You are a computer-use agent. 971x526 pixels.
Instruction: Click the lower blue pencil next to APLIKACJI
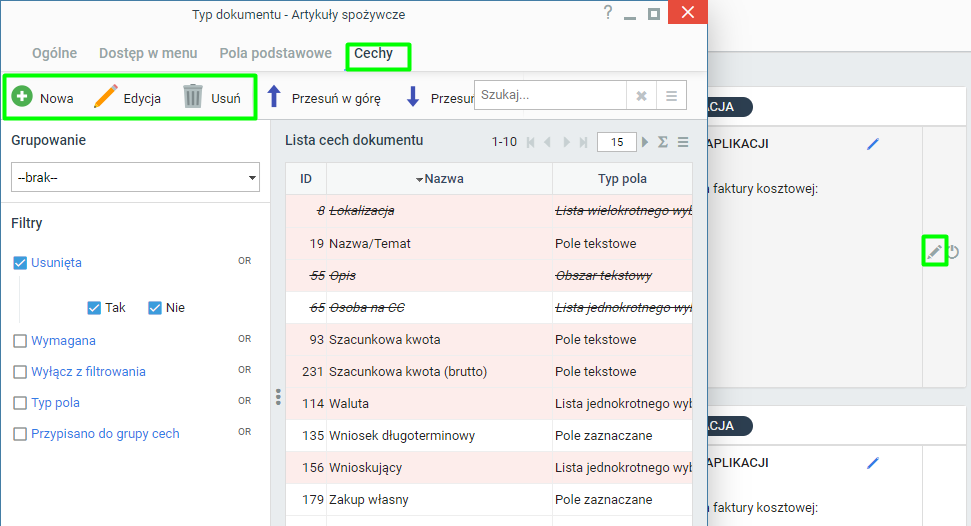(873, 463)
